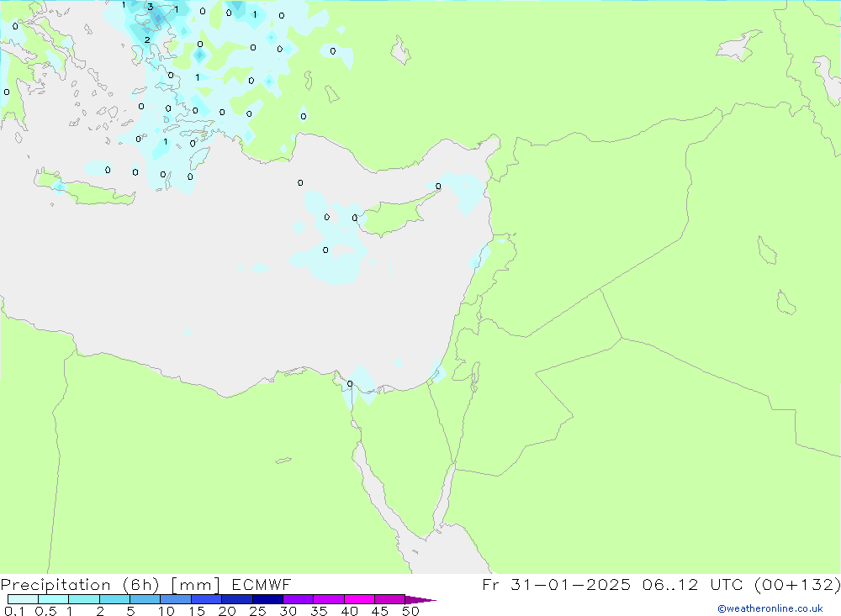Open the weatheronline.co.uk copyright link

(x=770, y=608)
